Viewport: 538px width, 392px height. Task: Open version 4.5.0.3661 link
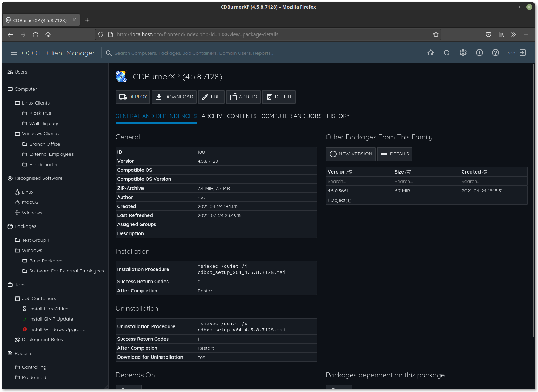tap(338, 191)
